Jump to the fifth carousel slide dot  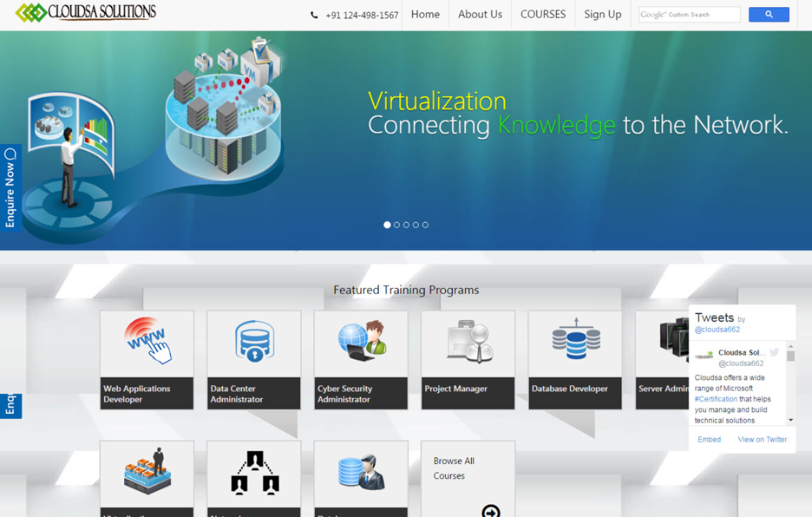click(x=425, y=225)
